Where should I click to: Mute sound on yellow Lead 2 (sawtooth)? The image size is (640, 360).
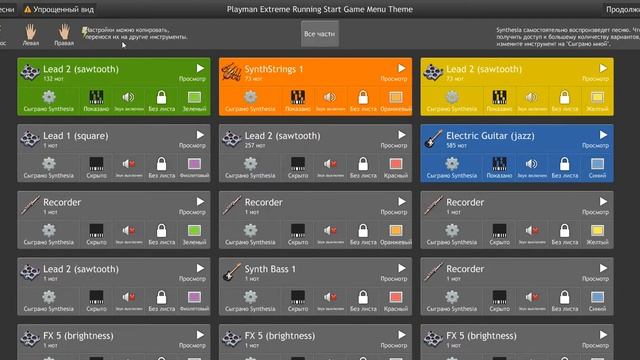(x=531, y=97)
